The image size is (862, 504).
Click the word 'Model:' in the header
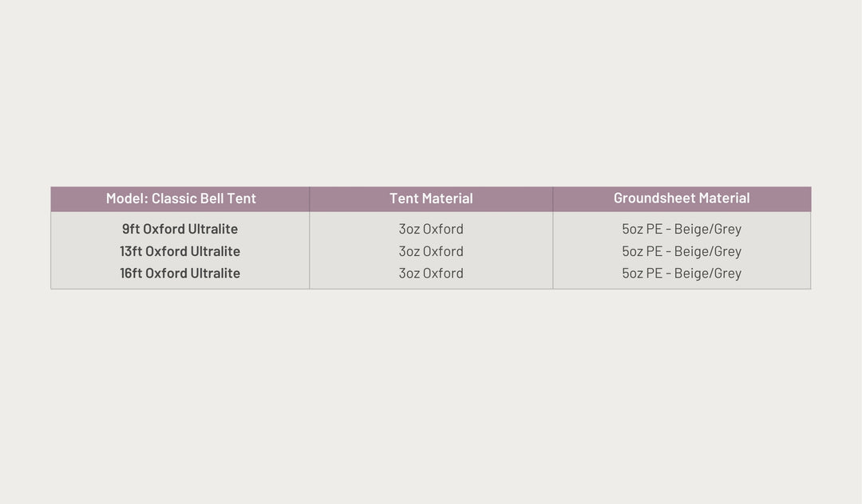click(x=127, y=199)
